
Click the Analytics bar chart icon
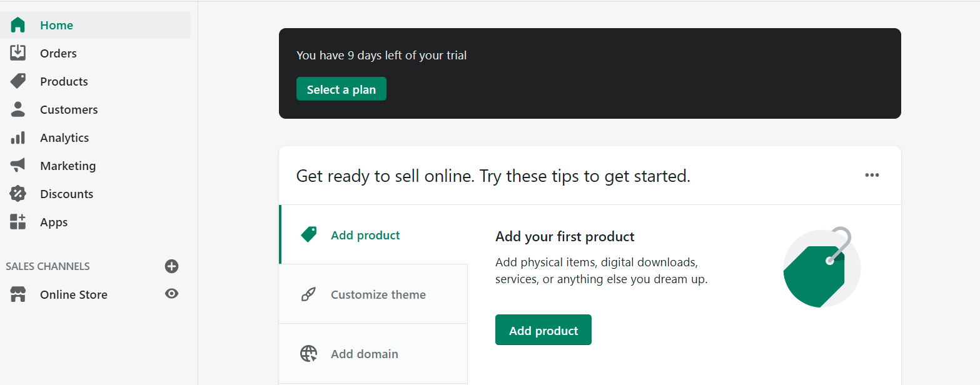tap(18, 137)
